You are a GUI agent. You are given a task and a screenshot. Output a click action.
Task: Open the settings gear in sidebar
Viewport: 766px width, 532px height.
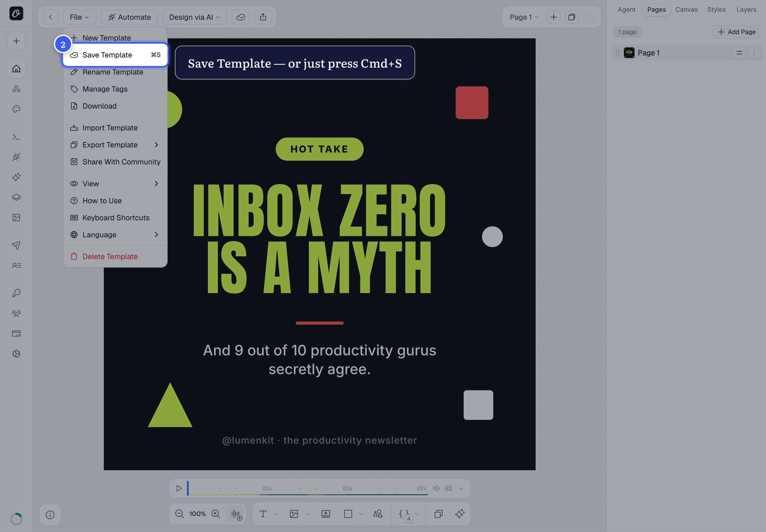(16, 354)
